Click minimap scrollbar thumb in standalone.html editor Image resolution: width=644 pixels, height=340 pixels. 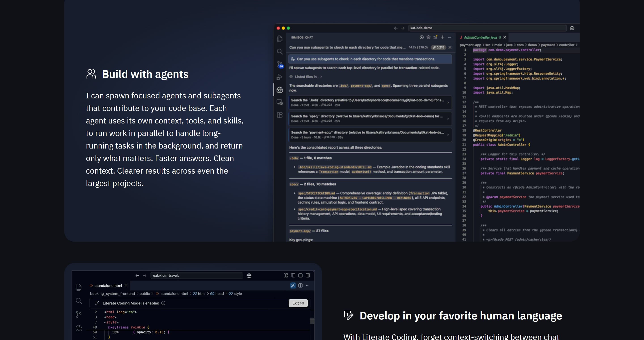tap(312, 321)
